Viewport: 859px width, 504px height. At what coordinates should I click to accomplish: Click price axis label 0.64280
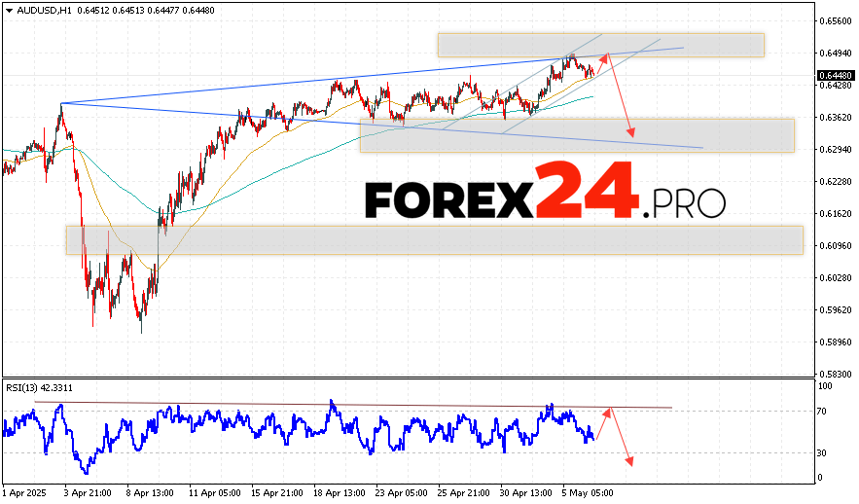click(x=836, y=86)
